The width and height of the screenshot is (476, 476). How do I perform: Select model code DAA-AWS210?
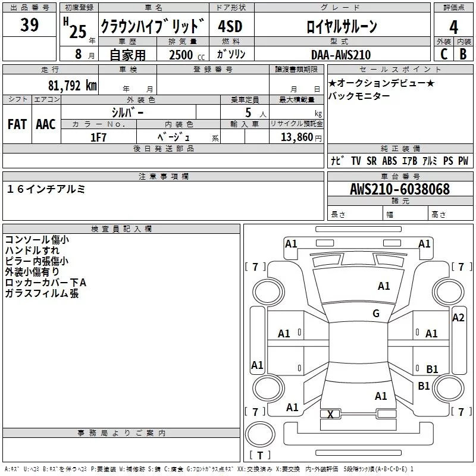click(x=341, y=55)
